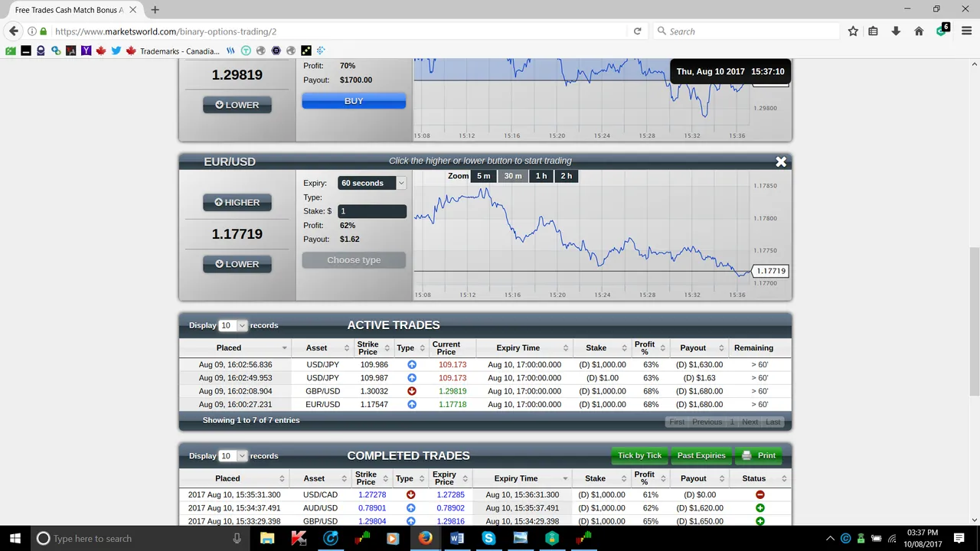Screen dimensions: 980x551
Task: Open the Yahoo bookmark icon
Action: 86,51
